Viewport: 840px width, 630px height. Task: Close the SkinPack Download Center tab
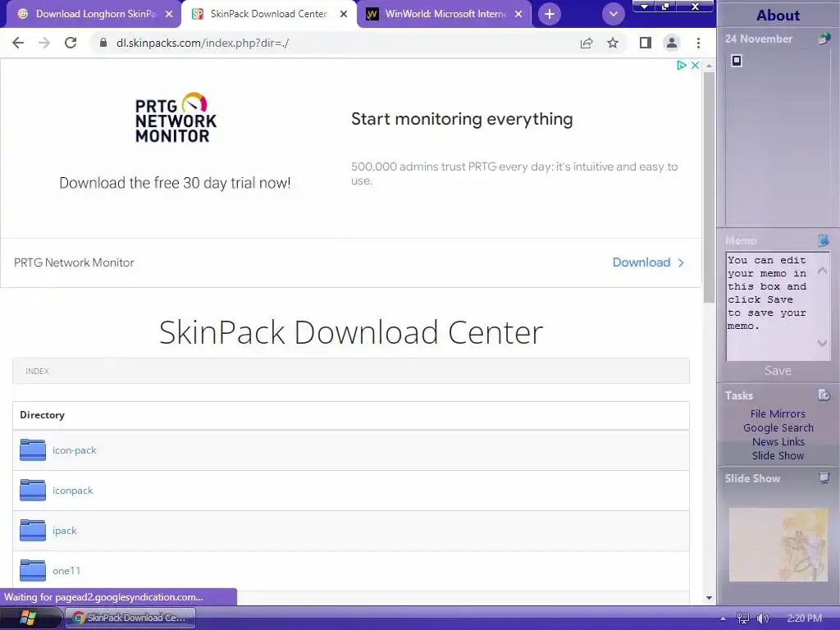point(344,14)
